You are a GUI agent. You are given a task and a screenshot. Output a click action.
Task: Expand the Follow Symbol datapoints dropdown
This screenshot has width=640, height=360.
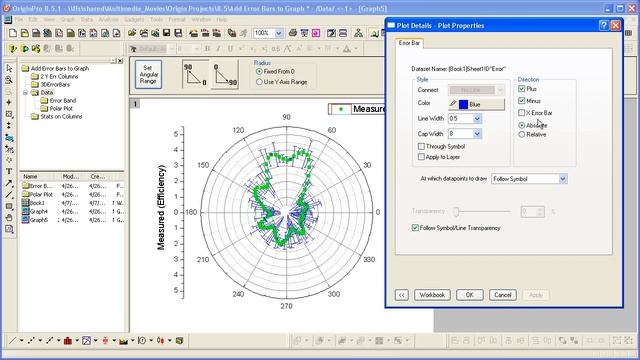click(x=563, y=179)
